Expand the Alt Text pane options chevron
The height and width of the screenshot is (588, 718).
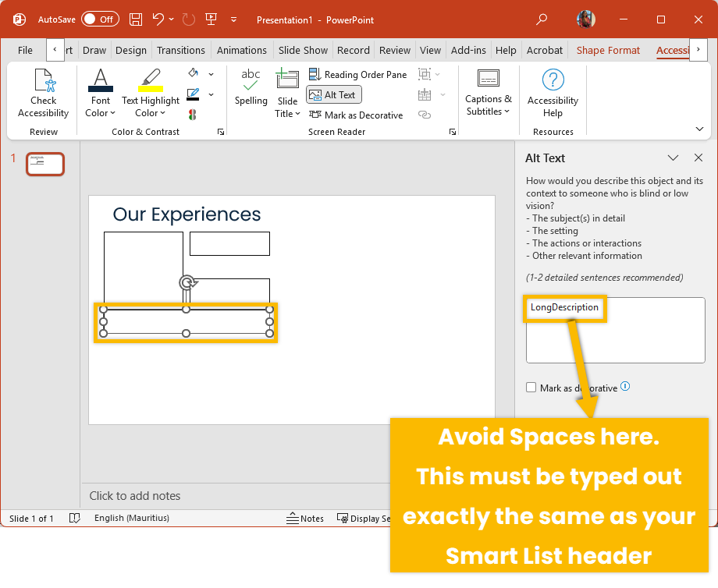pyautogui.click(x=673, y=158)
